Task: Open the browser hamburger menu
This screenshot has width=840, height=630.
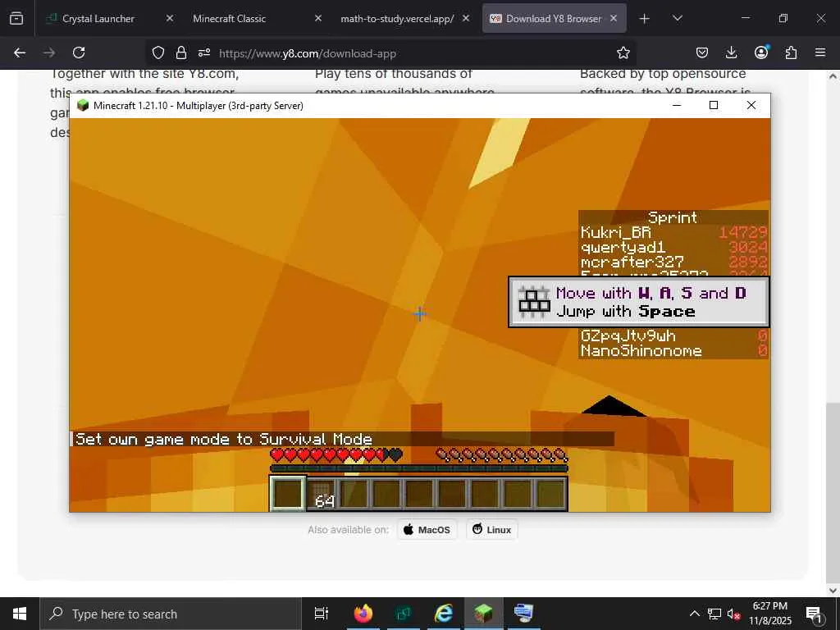Action: pyautogui.click(x=820, y=52)
